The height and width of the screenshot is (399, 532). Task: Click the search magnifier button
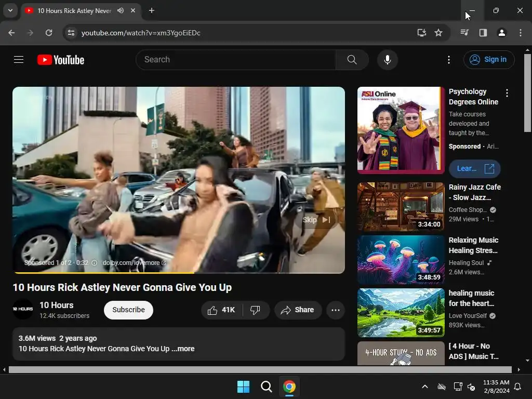[x=352, y=60]
